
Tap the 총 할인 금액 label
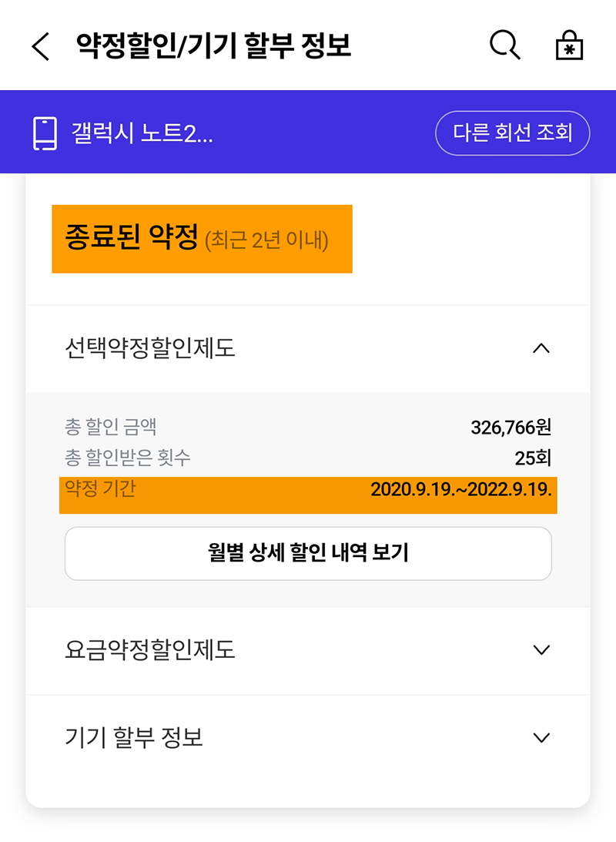pyautogui.click(x=111, y=427)
